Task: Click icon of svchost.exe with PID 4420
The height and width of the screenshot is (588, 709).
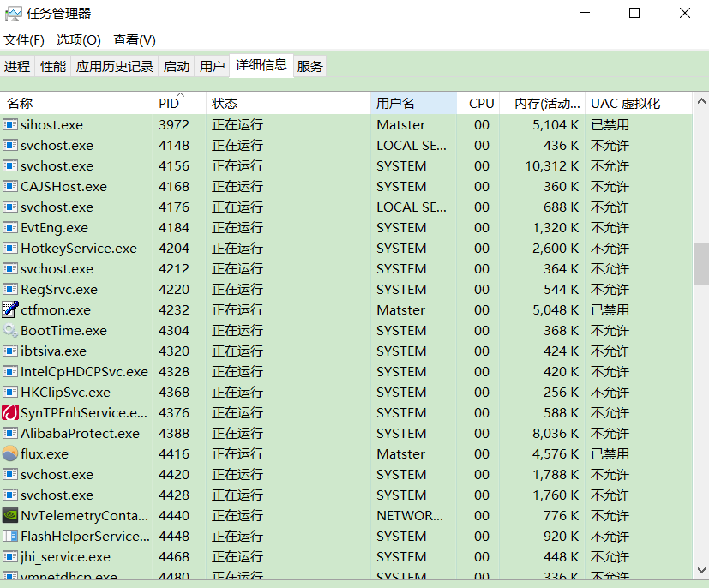Action: (x=10, y=474)
